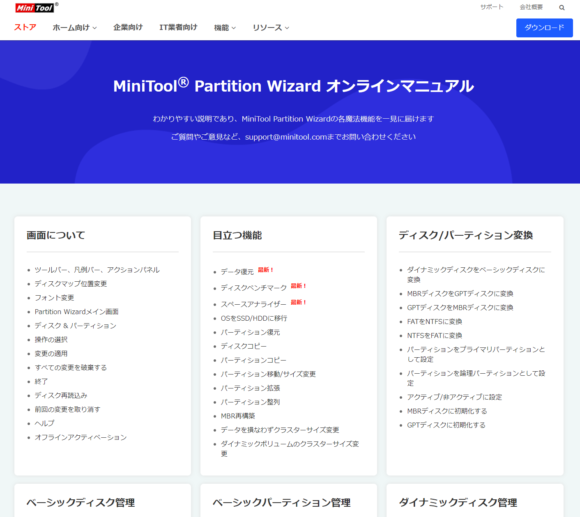Open フォント変更 link
The height and width of the screenshot is (517, 580).
54,298
